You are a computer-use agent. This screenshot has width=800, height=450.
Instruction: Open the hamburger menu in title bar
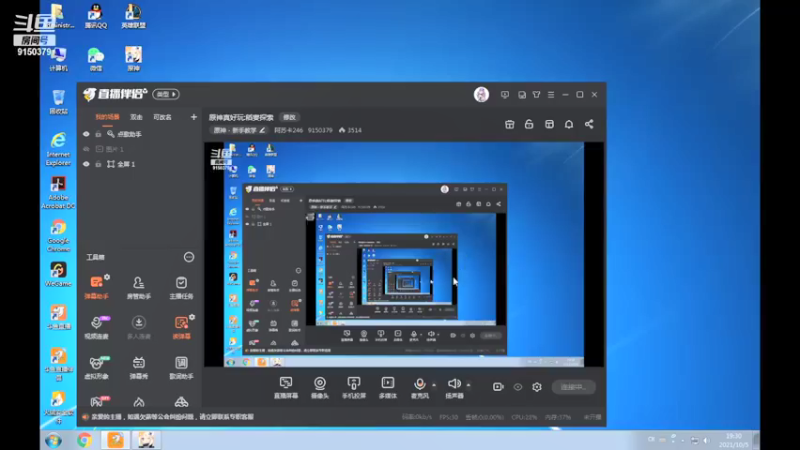tap(551, 94)
